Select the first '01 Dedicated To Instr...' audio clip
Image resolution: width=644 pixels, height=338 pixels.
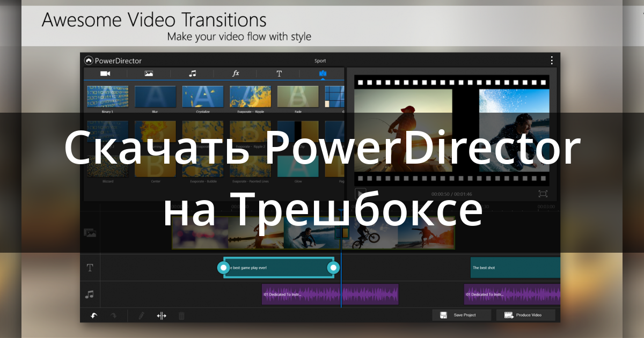click(330, 295)
